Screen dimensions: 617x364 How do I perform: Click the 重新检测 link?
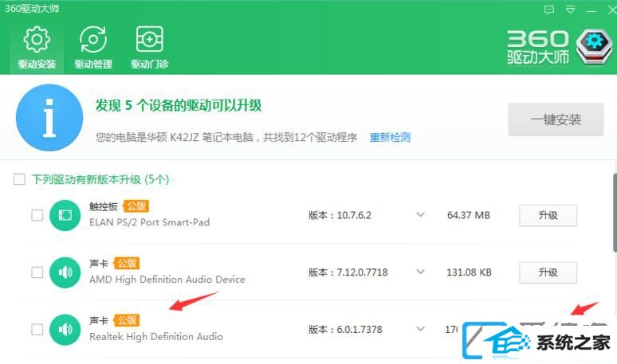(390, 137)
